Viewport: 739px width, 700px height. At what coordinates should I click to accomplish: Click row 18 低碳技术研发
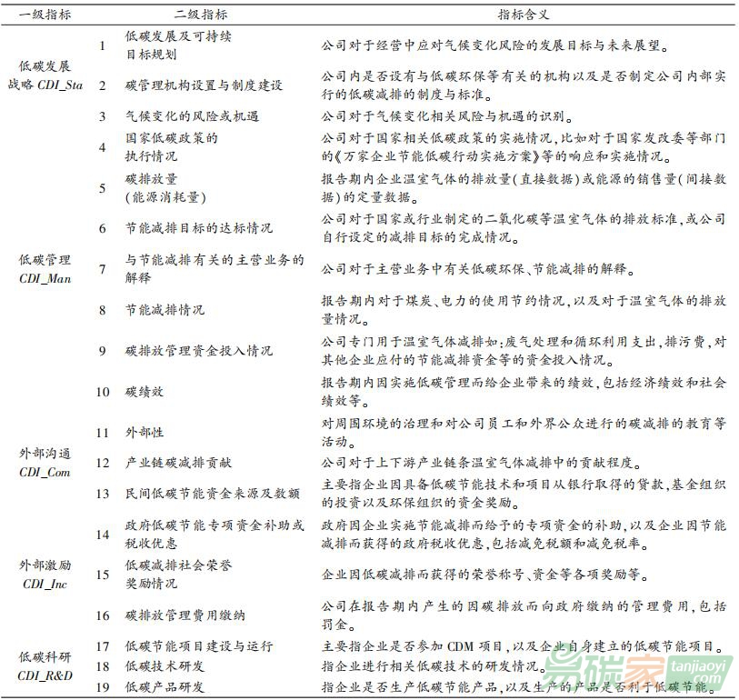[167, 666]
